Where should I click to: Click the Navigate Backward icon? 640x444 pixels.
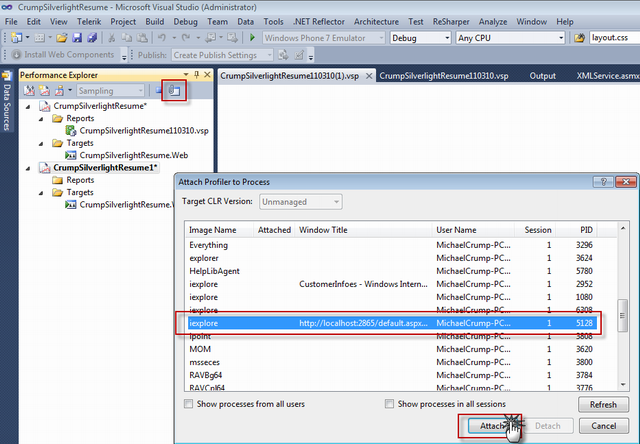point(211,38)
